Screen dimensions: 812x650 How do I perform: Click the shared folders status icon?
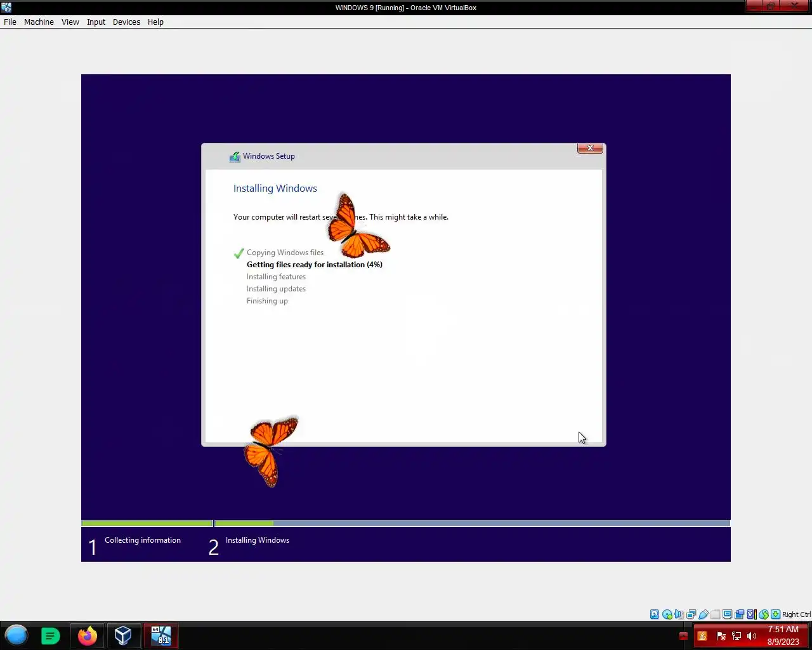(715, 614)
